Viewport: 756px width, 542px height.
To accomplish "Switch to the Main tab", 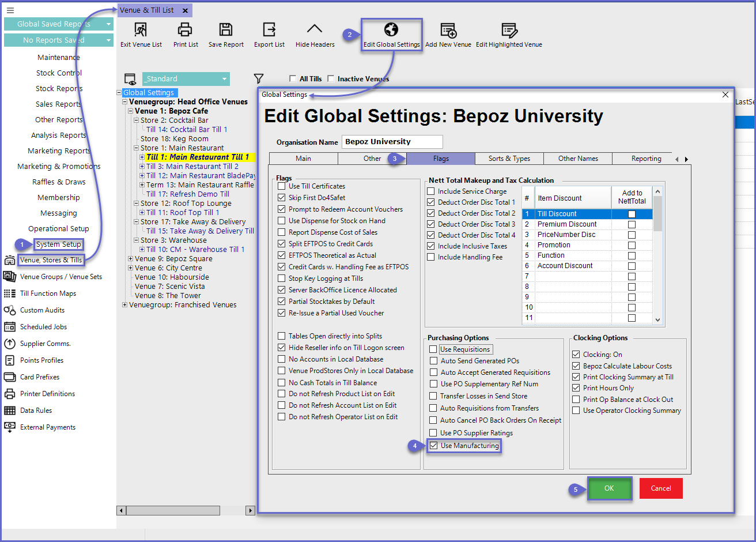I will tap(303, 159).
